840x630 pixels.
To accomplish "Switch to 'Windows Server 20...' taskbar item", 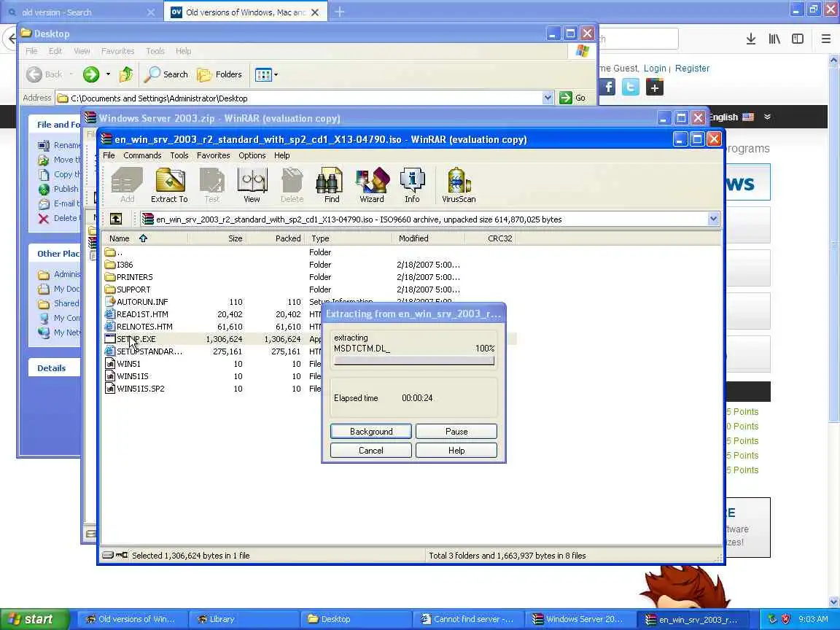I will pos(580,619).
